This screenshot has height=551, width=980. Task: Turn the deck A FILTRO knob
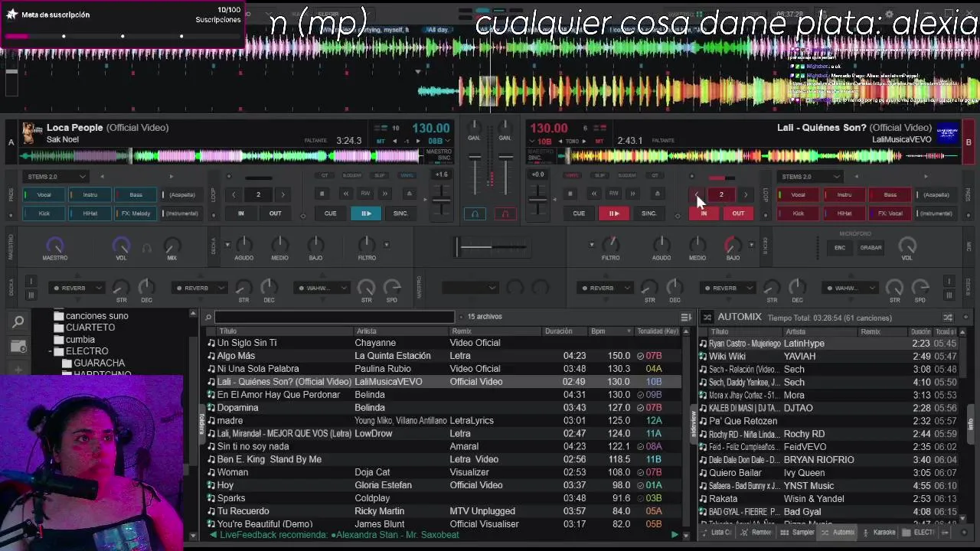coord(367,245)
